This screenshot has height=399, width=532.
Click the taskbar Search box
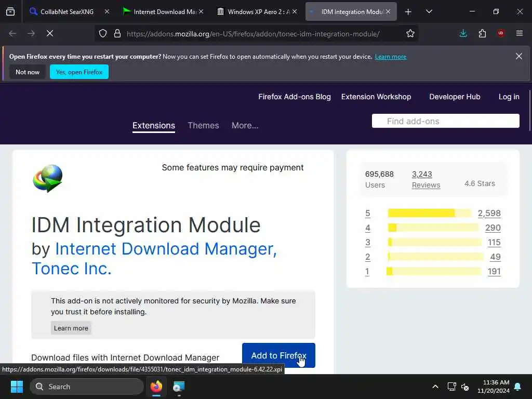pyautogui.click(x=87, y=387)
